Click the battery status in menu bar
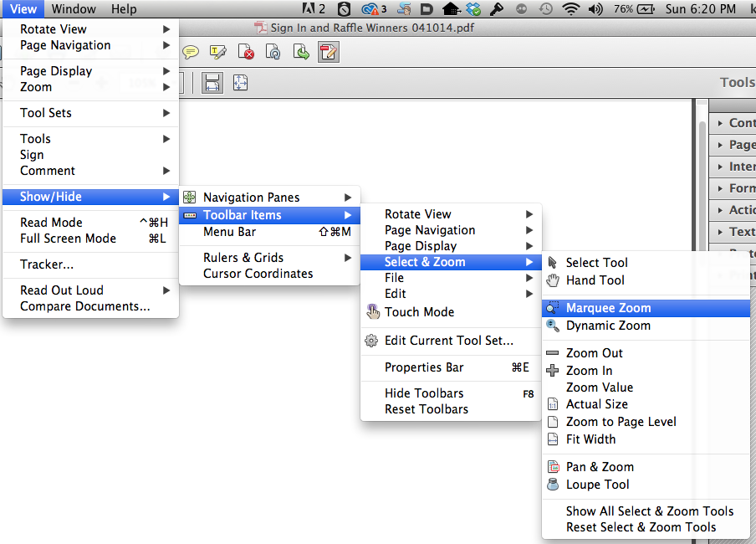Viewport: 756px width, 544px height. pyautogui.click(x=634, y=8)
